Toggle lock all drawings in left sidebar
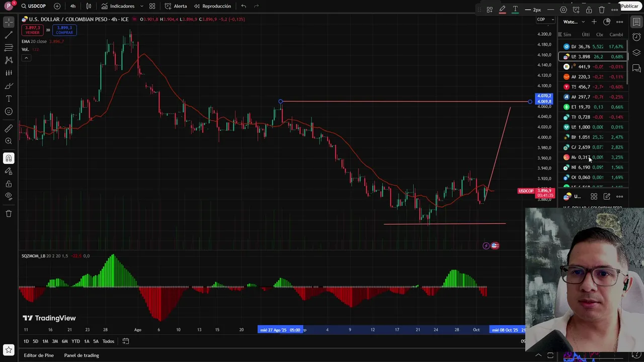Image resolution: width=644 pixels, height=362 pixels. (x=9, y=184)
